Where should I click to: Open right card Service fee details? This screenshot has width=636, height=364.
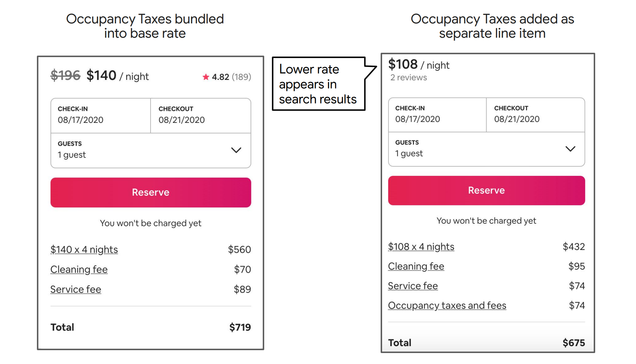(413, 286)
